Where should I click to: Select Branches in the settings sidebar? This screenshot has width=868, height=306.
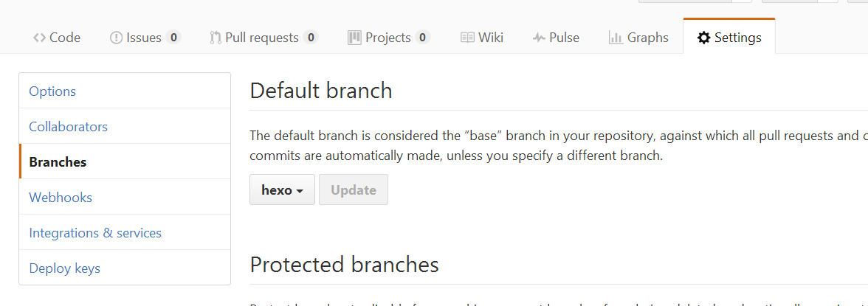click(58, 162)
